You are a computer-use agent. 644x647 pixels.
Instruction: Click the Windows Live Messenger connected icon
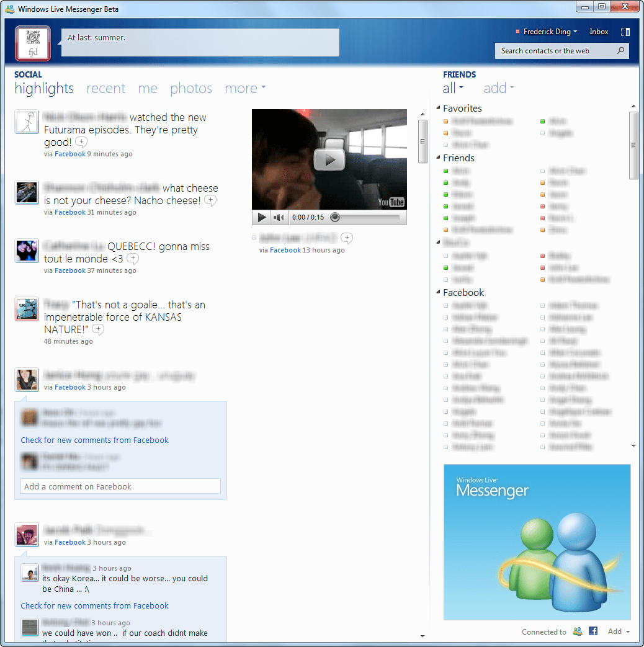click(x=578, y=631)
